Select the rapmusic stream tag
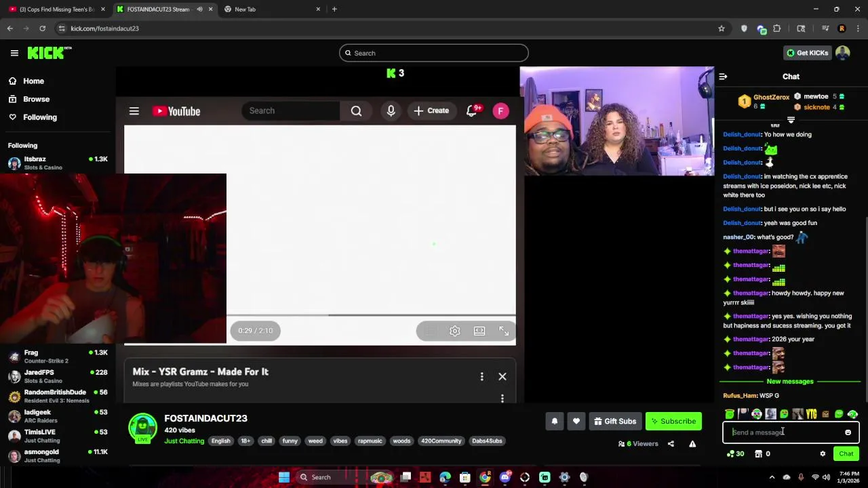Viewport: 868px width, 488px height. [x=370, y=441]
